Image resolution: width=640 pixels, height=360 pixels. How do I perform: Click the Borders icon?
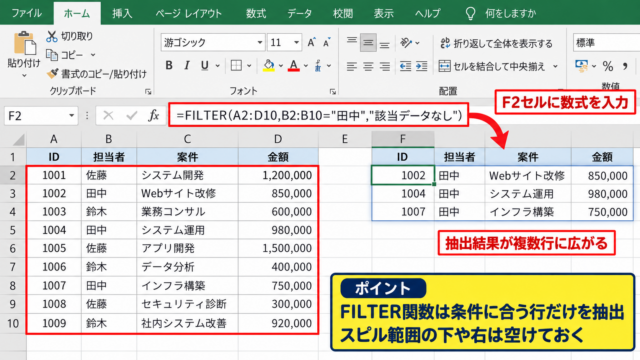pyautogui.click(x=236, y=65)
